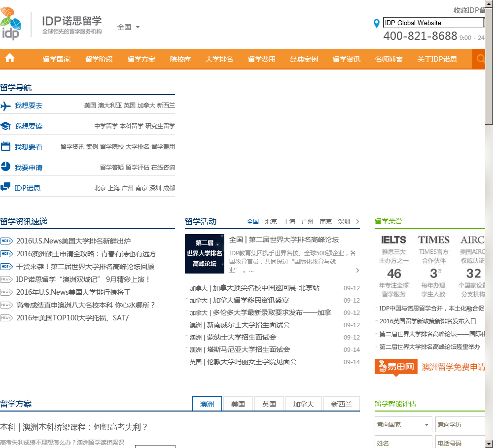Open the 在线咨询 link

click(163, 168)
